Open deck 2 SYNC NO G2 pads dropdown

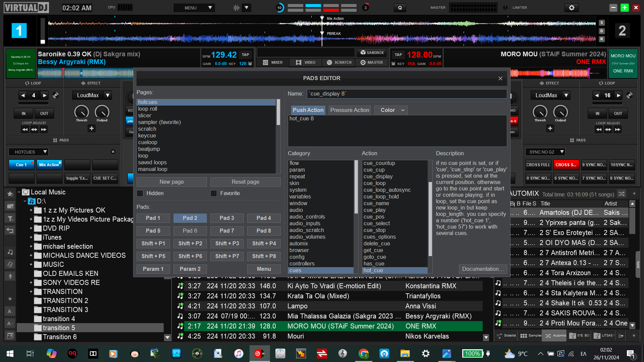pos(545,152)
